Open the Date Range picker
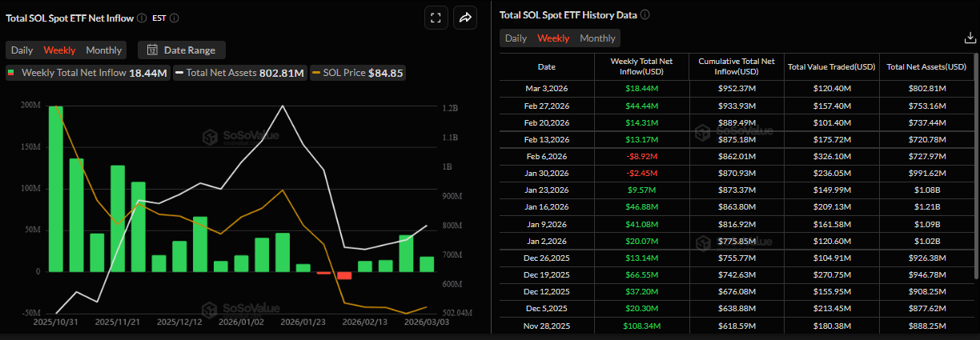Viewport: 980px width, 340px height. pos(182,50)
